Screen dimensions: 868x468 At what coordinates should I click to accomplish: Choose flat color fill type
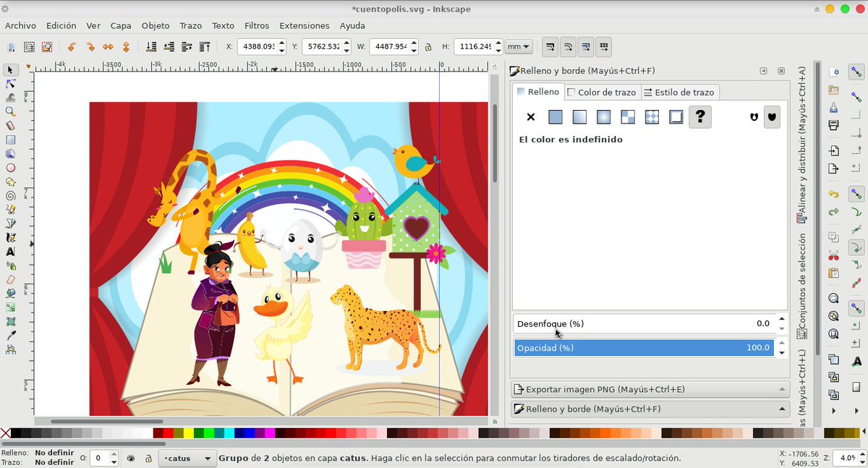[556, 116]
